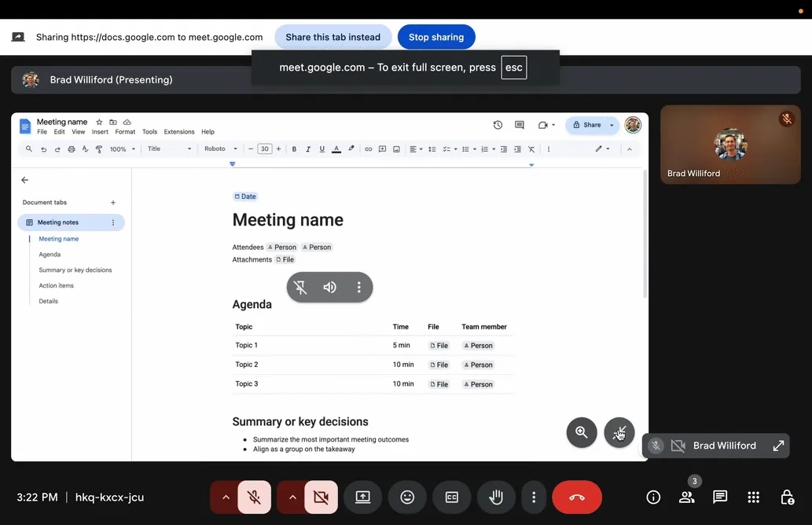
Task: Open the insert image tool
Action: [396, 149]
